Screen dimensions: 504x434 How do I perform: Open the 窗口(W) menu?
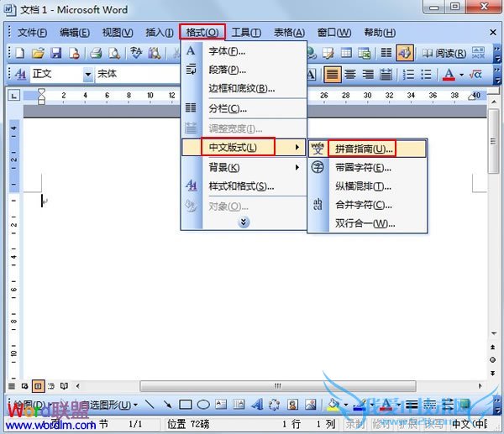(x=334, y=33)
